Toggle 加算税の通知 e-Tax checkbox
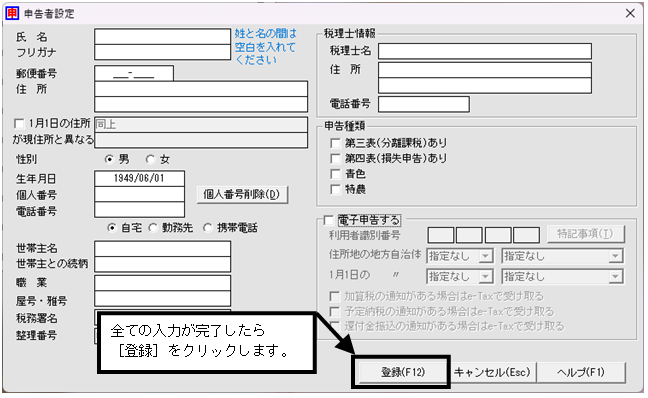This screenshot has height=398, width=648. pos(334,296)
